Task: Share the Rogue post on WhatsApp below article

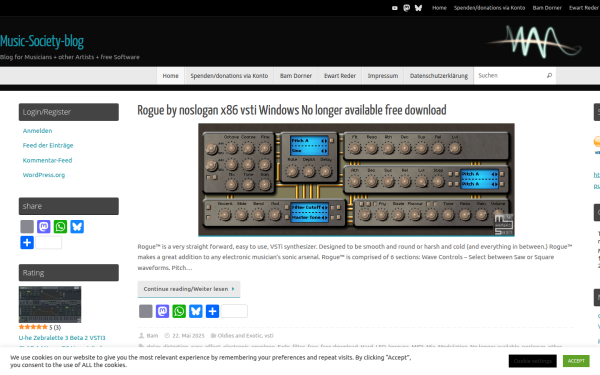Action: click(x=179, y=311)
